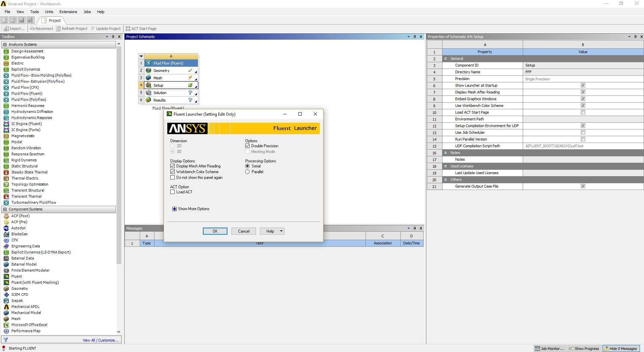Toggle Show Launcher at Startup property checkbox
The width and height of the screenshot is (644, 352).
coord(583,85)
